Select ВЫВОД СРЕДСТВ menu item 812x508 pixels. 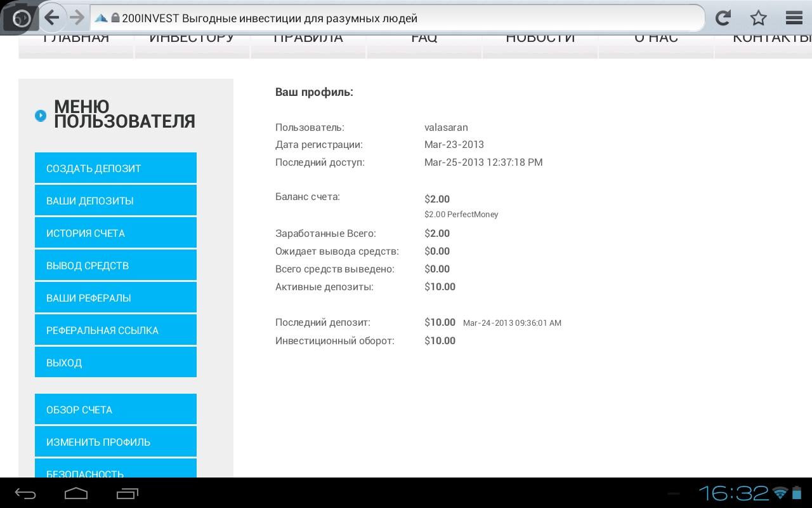click(115, 265)
